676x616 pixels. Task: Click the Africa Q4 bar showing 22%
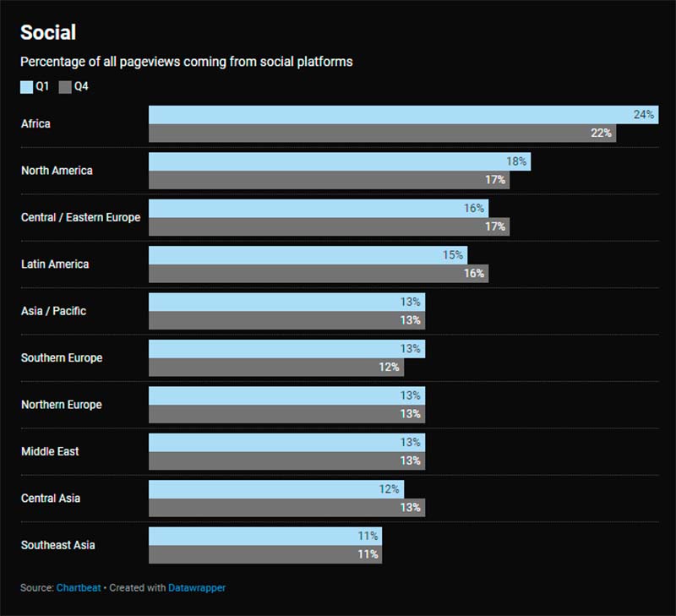382,134
